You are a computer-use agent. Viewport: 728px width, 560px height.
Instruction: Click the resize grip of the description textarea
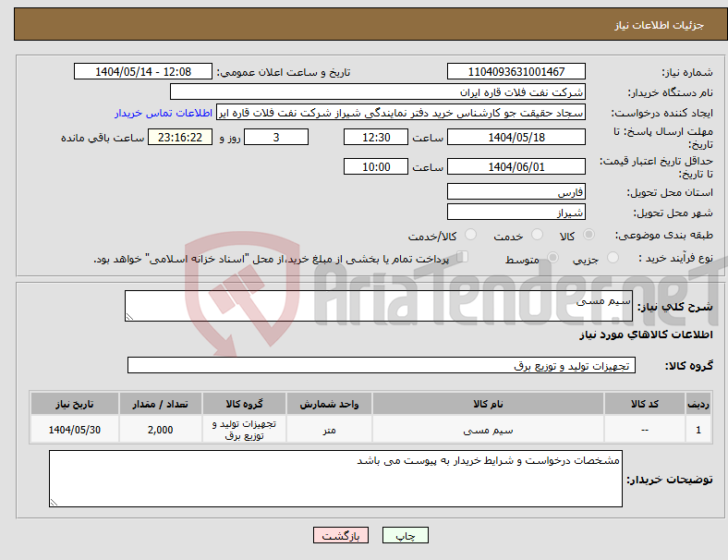(129, 317)
